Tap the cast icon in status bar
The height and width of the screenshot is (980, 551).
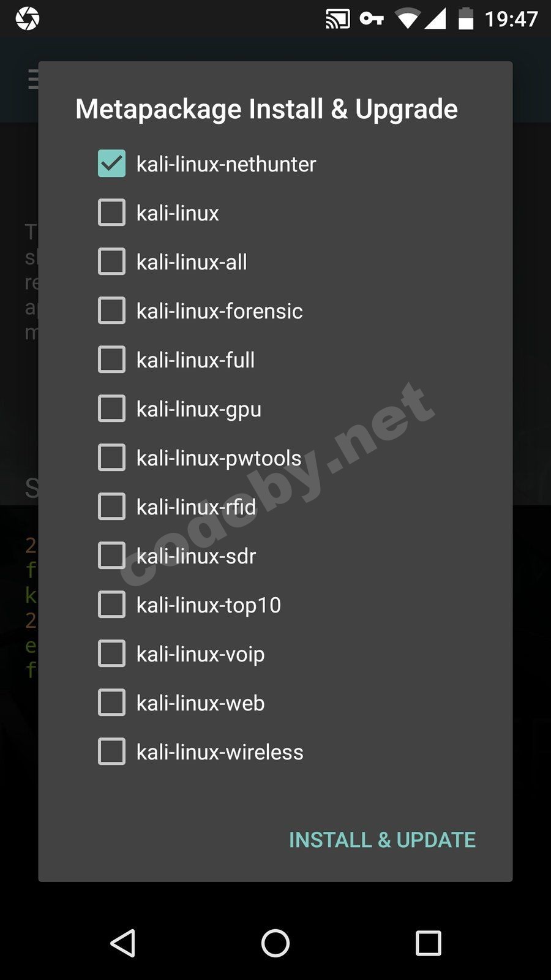click(337, 19)
